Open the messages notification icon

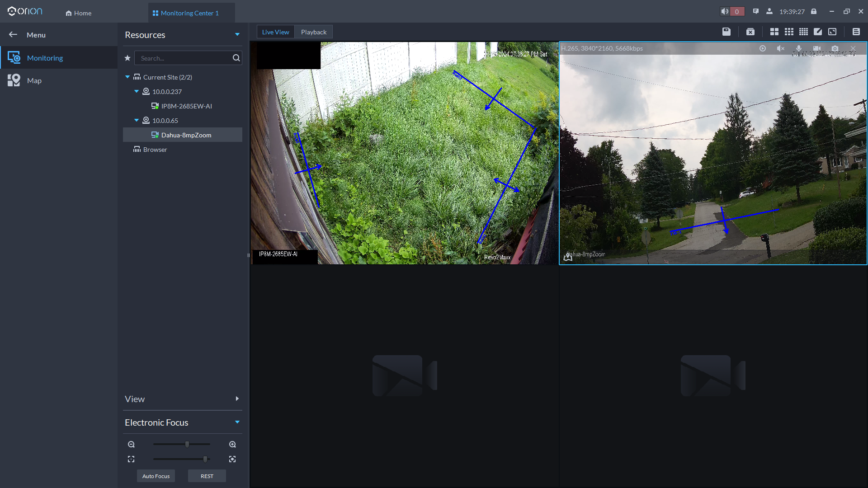[x=756, y=11]
